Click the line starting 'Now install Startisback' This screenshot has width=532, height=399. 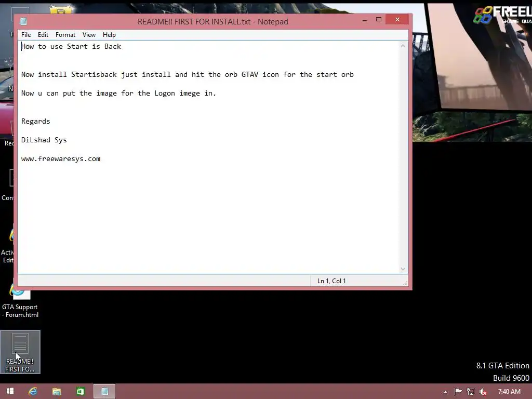187,75
